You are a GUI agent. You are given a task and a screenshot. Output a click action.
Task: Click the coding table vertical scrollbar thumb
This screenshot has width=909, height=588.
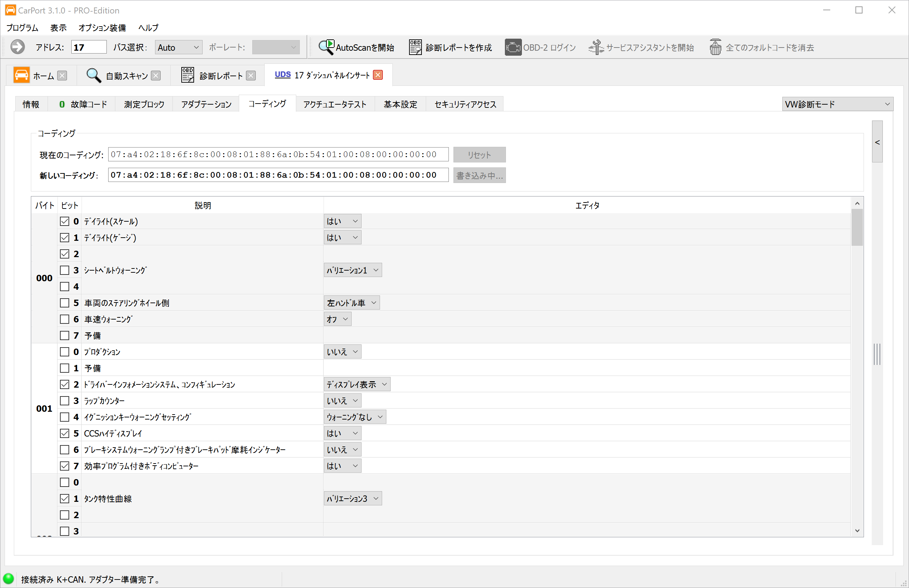tap(857, 228)
